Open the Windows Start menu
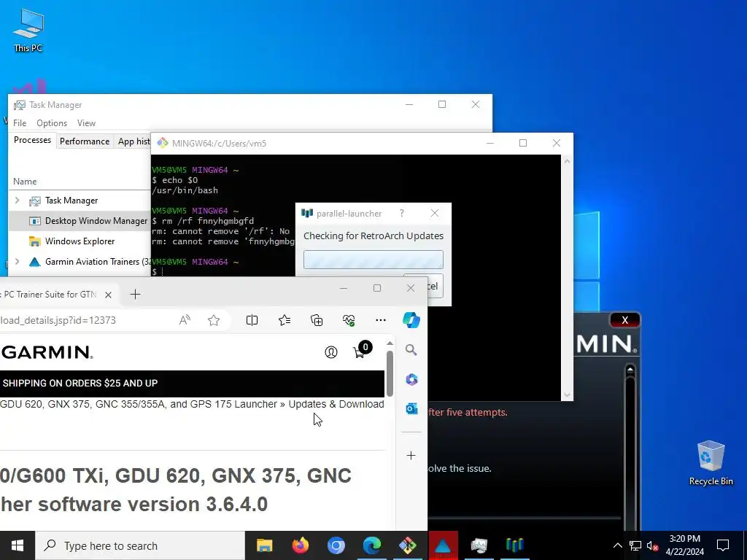The image size is (747, 560). coord(18,545)
